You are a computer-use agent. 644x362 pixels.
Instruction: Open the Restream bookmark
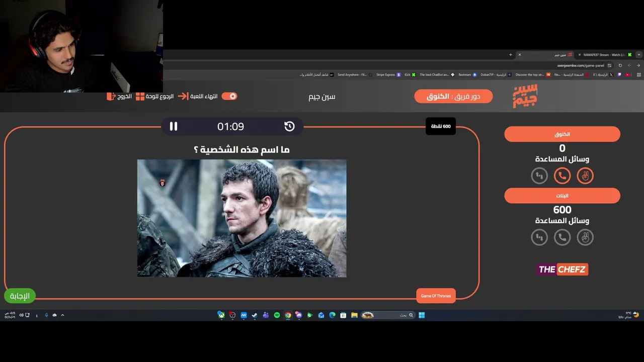point(467,75)
